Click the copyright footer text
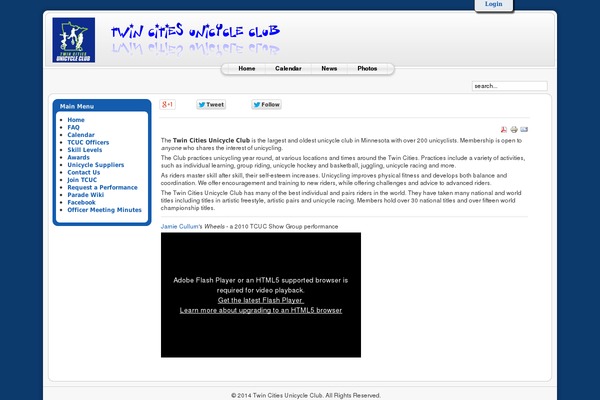600x400 pixels. pyautogui.click(x=306, y=395)
